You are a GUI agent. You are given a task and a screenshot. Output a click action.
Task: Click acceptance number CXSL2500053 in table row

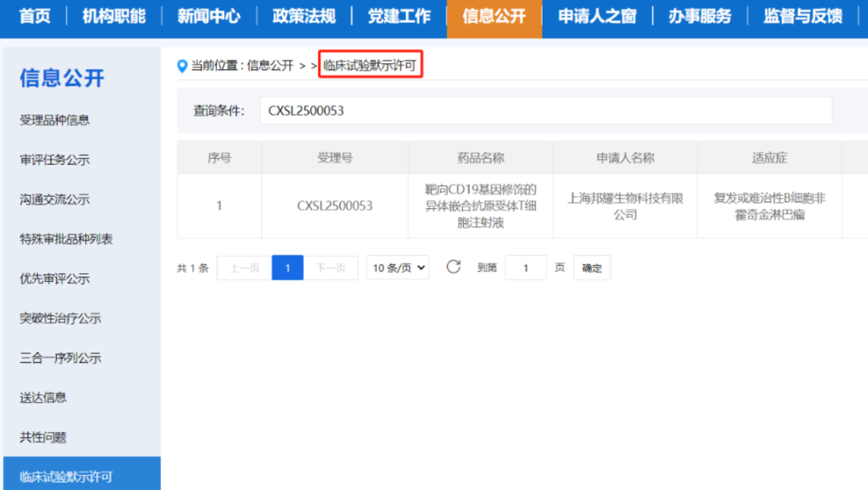[334, 206]
